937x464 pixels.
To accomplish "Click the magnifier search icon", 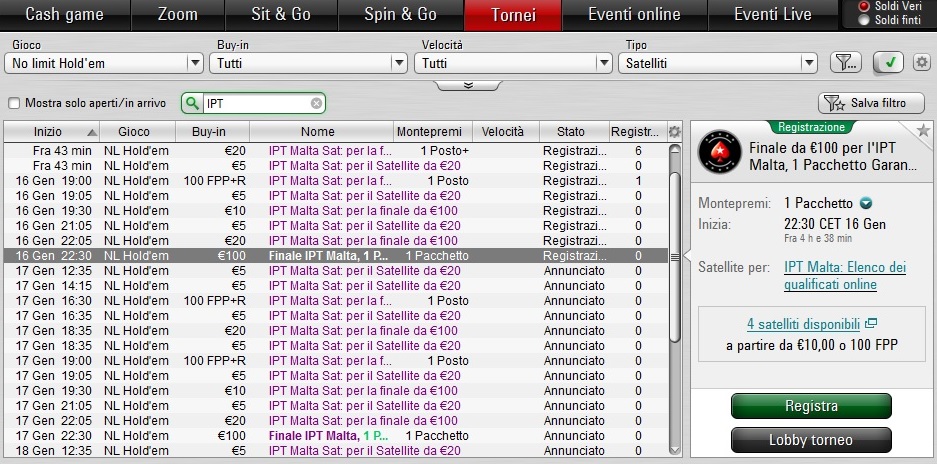I will [x=192, y=103].
